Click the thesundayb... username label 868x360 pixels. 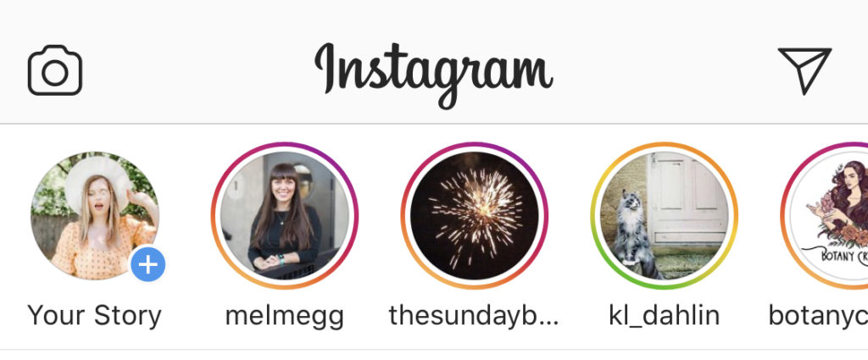[474, 316]
